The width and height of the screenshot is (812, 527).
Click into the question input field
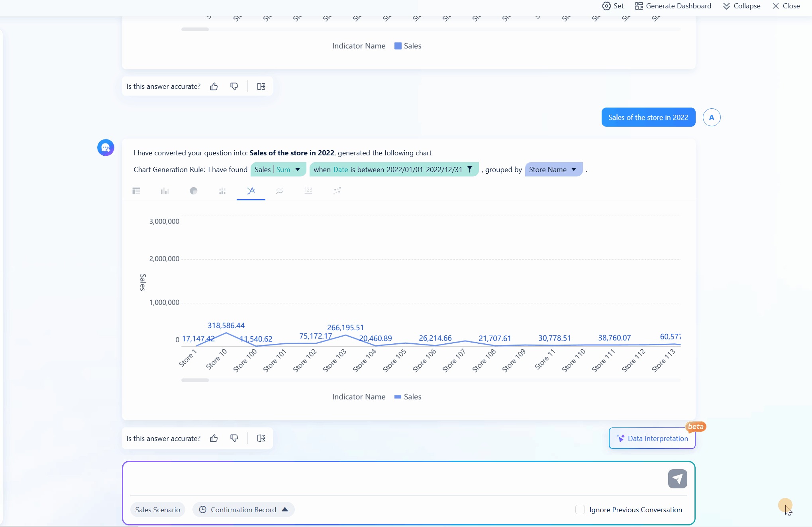click(x=394, y=478)
